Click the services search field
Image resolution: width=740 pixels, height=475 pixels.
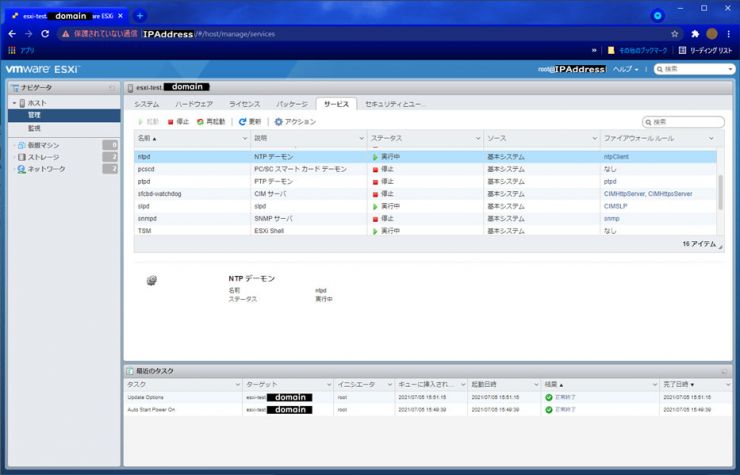coord(683,122)
